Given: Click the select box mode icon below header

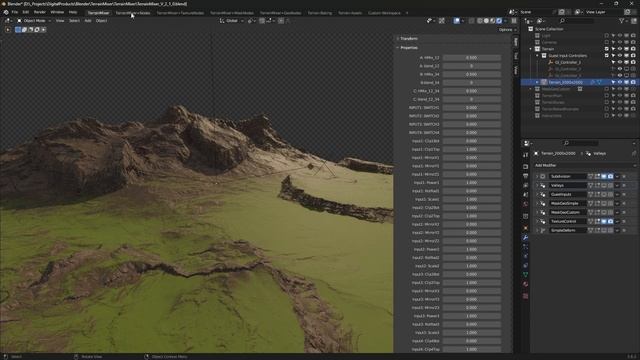Looking at the screenshot, I should [x=18, y=29].
